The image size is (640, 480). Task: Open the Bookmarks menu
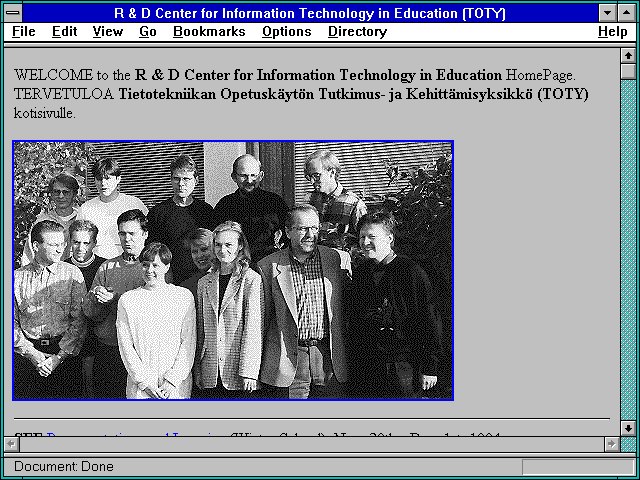(209, 32)
